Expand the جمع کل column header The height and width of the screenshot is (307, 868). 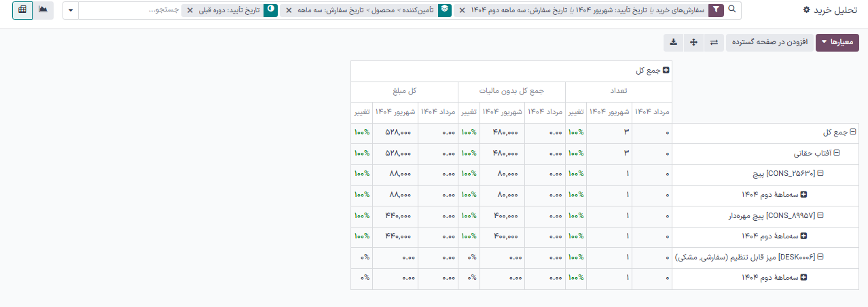[x=666, y=71]
